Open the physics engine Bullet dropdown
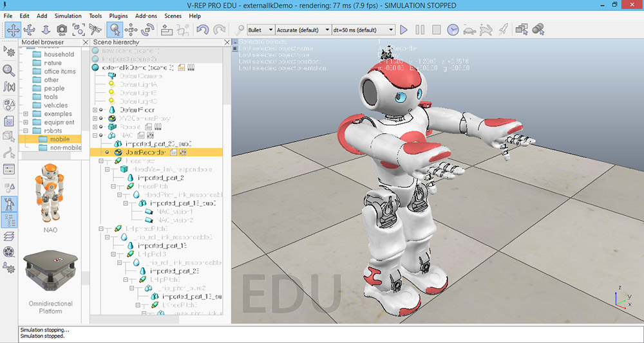The height and width of the screenshot is (343, 644). click(261, 30)
